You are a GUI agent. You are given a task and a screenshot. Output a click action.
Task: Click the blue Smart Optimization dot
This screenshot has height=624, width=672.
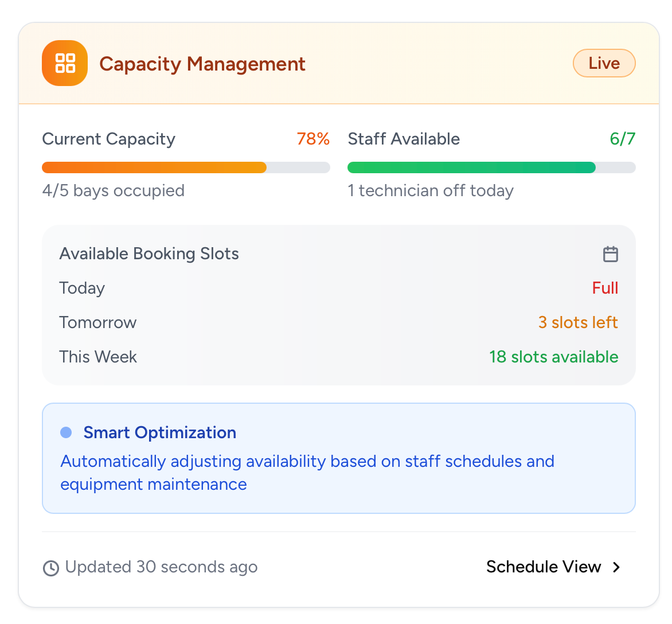click(66, 432)
